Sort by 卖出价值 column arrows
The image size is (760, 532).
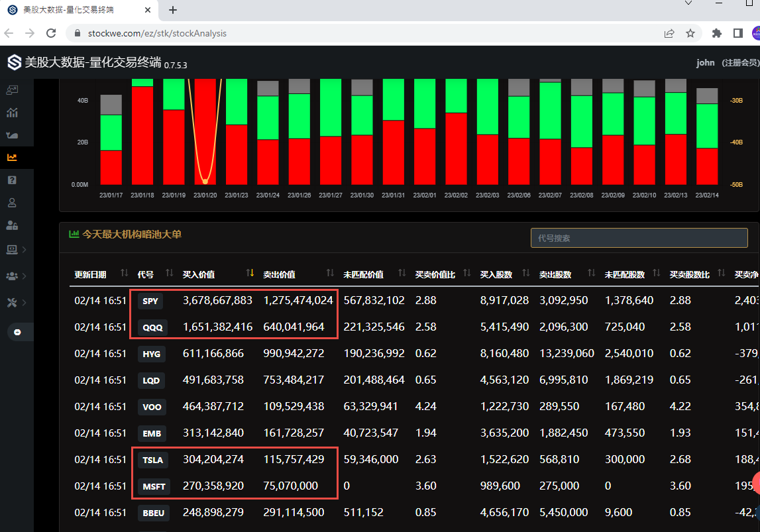pos(330,273)
